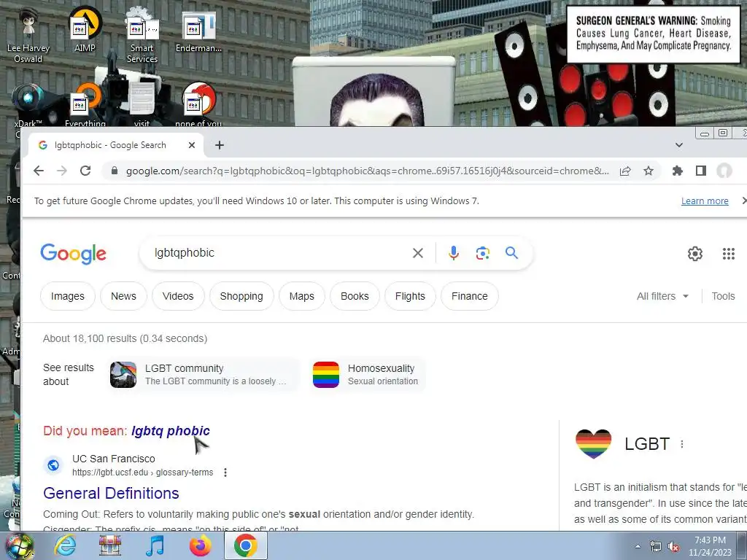The image size is (747, 560).
Task: Switch to Videos results
Action: pos(178,296)
